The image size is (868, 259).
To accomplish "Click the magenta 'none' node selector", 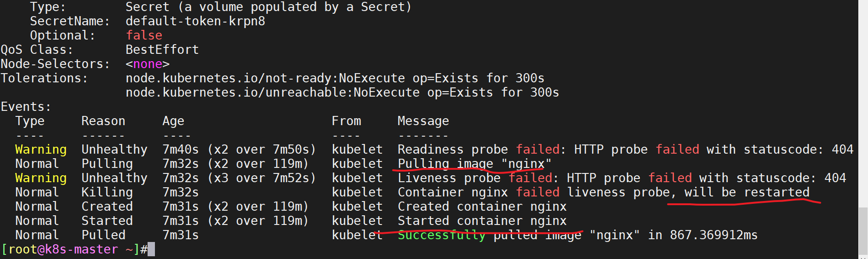I will coord(148,64).
